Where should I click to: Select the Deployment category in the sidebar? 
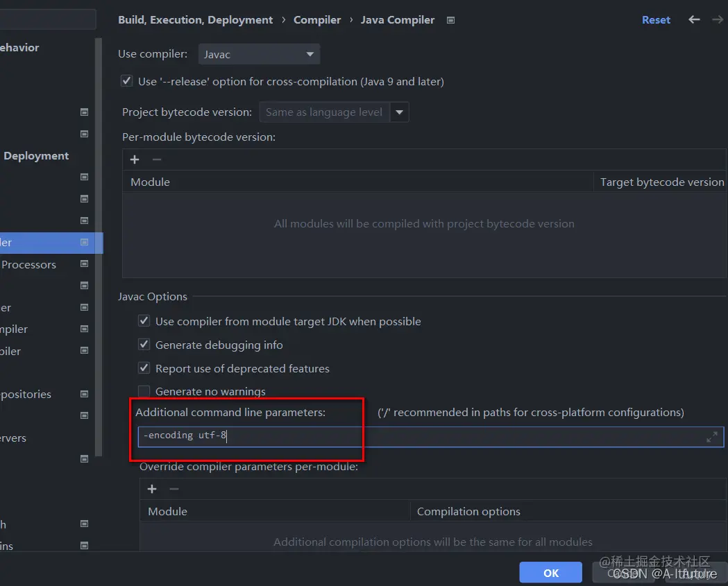pyautogui.click(x=36, y=156)
